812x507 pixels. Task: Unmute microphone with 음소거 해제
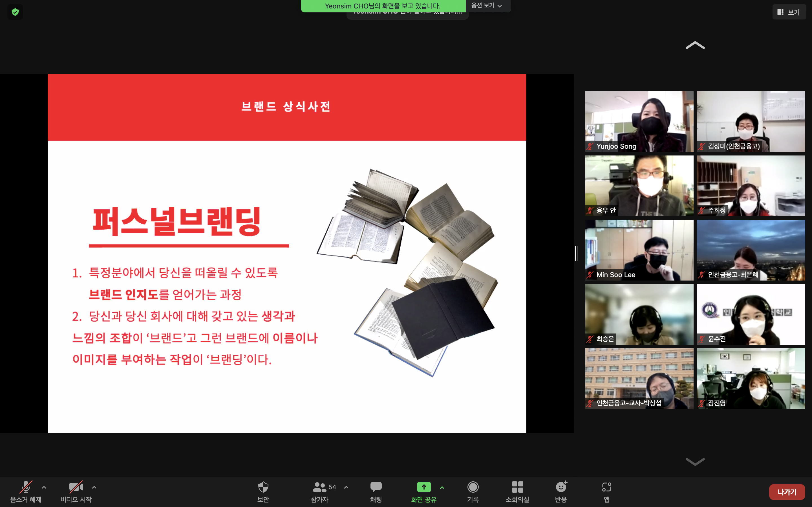tap(25, 487)
